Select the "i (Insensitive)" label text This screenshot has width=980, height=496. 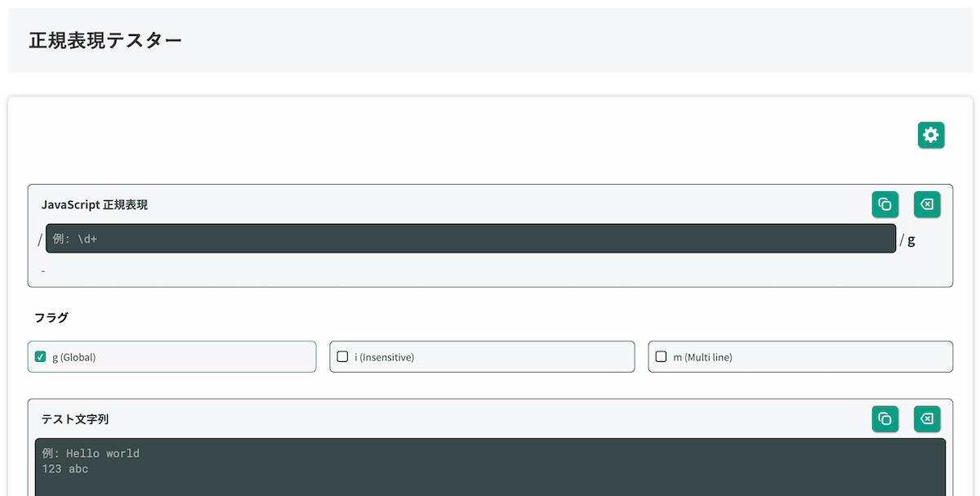pos(384,357)
